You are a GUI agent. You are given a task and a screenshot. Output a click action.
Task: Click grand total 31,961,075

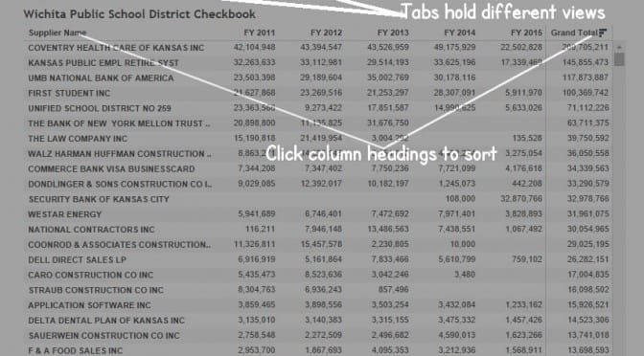[x=588, y=214]
